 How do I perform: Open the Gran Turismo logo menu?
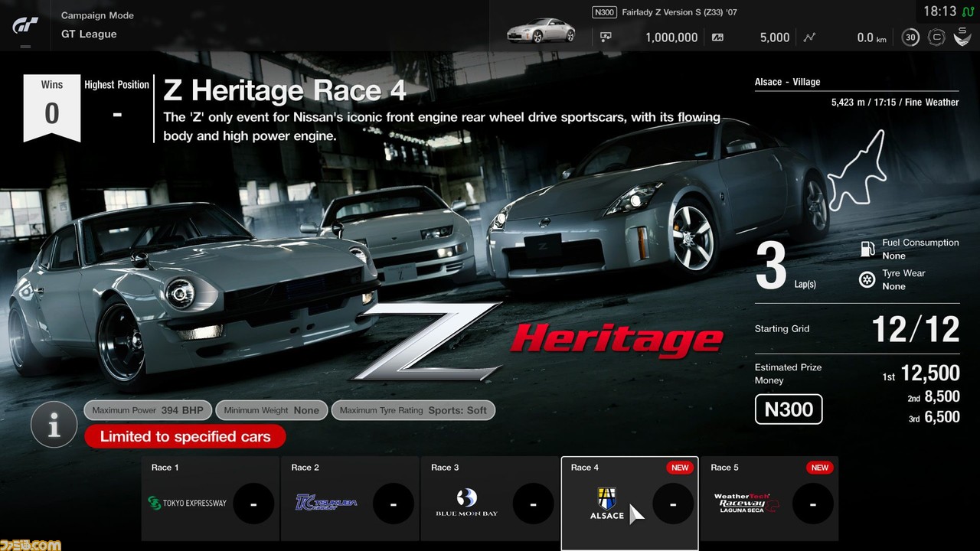24,28
